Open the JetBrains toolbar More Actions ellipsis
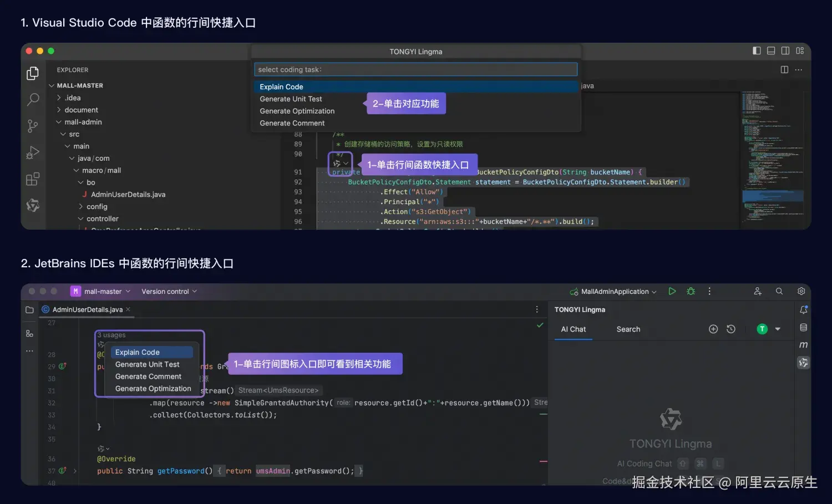This screenshot has width=832, height=504. pyautogui.click(x=709, y=291)
